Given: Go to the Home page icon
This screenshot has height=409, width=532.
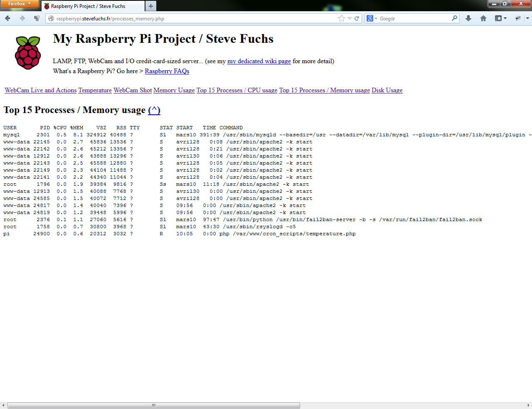Looking at the screenshot, I should (x=483, y=18).
